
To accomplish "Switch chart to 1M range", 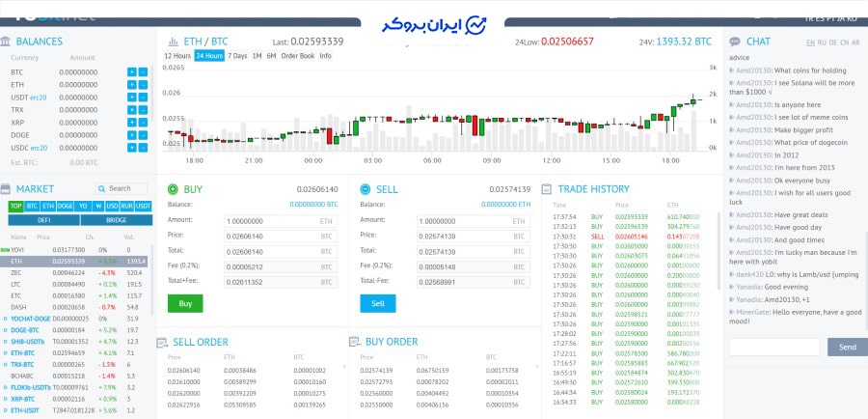I will click(257, 56).
